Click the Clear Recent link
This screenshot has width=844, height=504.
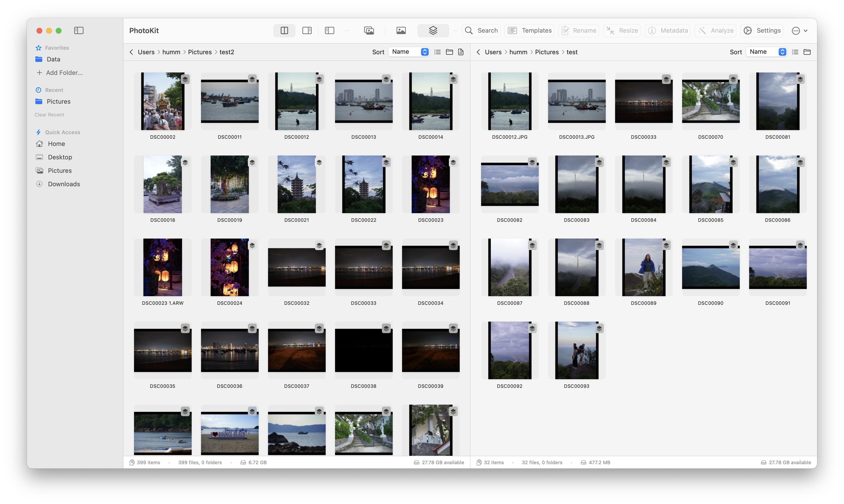tap(49, 115)
